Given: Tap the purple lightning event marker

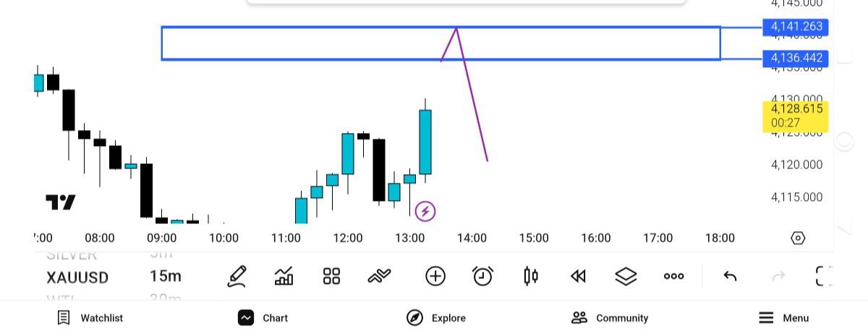Looking at the screenshot, I should [x=425, y=212].
